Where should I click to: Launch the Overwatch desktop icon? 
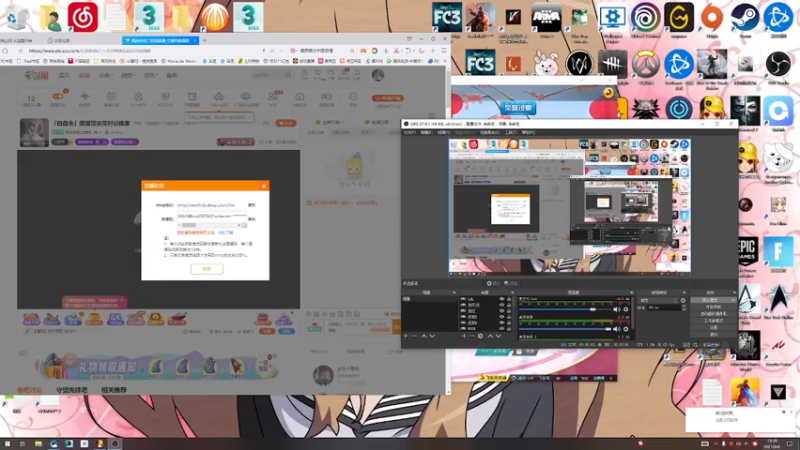(645, 64)
